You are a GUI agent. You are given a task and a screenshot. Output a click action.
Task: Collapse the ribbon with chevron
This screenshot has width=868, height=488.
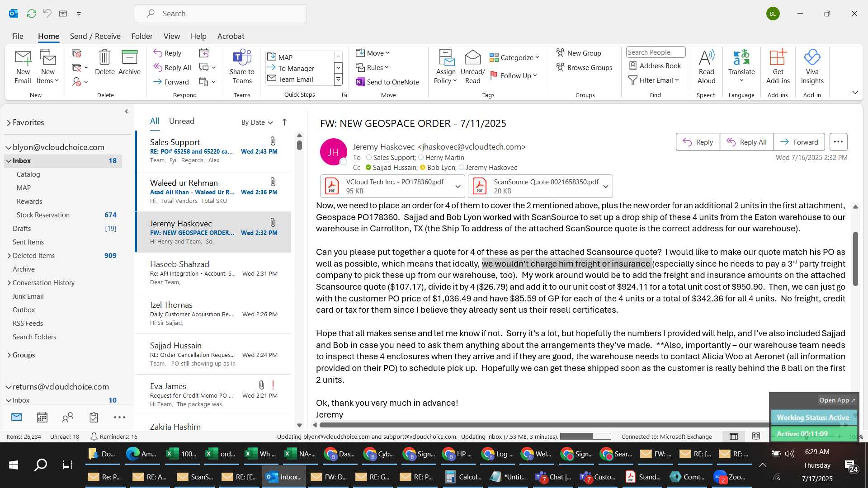tap(855, 93)
